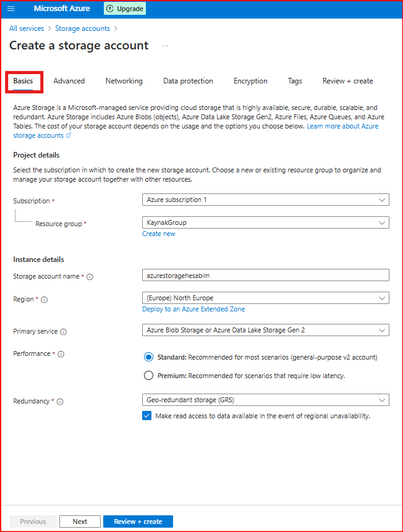This screenshot has width=403, height=532.
Task: Uncheck the read access during regional unavailability checkbox
Action: point(147,416)
